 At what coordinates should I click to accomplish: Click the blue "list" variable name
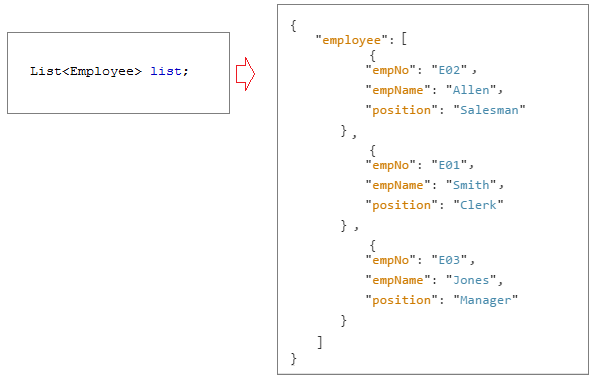tap(166, 71)
